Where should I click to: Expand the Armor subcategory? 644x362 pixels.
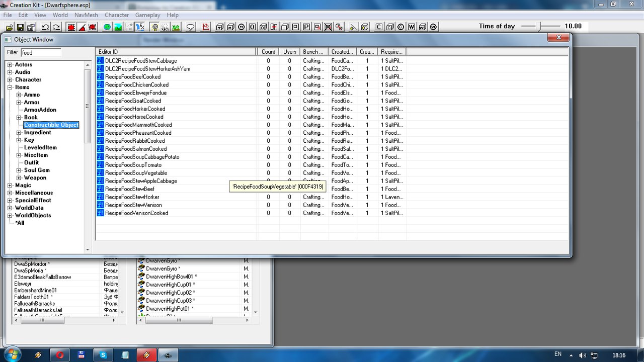[19, 103]
